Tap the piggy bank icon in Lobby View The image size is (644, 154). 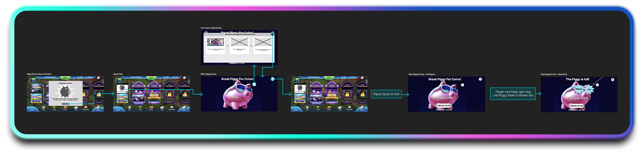pyautogui.click(x=122, y=88)
